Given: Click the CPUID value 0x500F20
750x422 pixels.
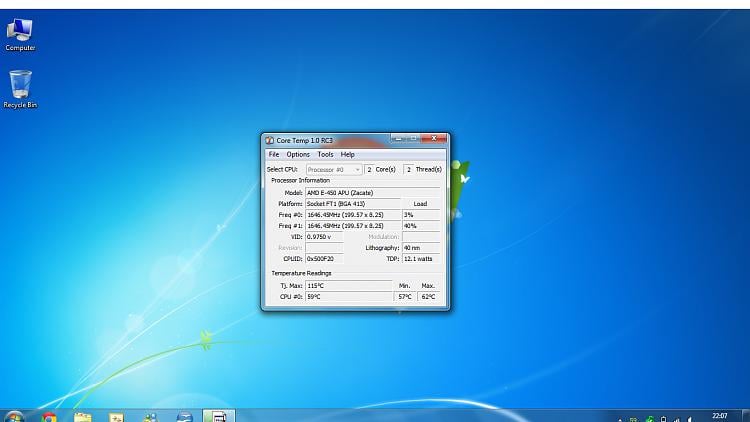Looking at the screenshot, I should (x=324, y=259).
